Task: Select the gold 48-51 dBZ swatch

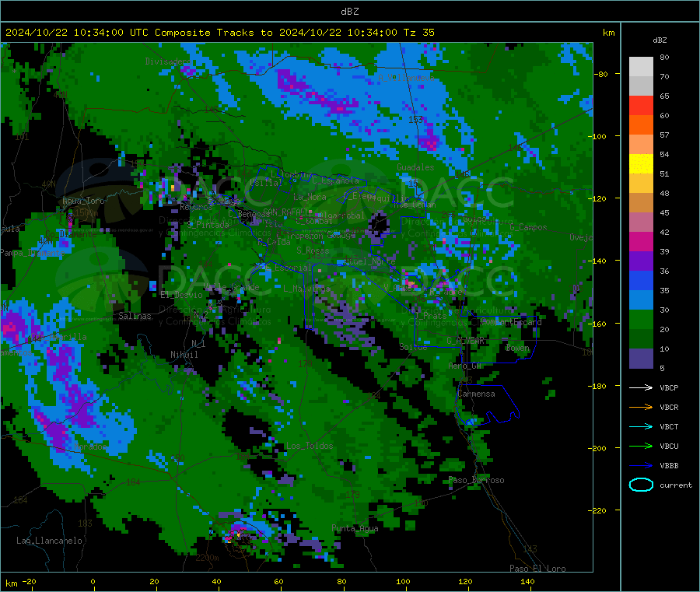Action: (641, 184)
